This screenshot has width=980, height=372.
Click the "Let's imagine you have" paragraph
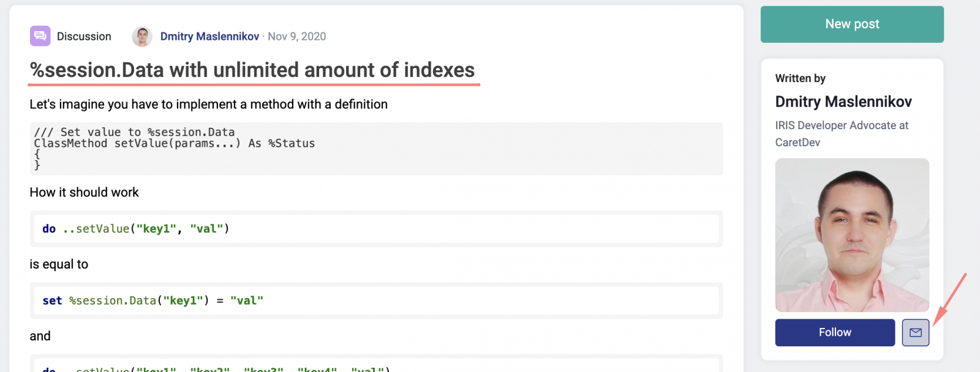[208, 105]
